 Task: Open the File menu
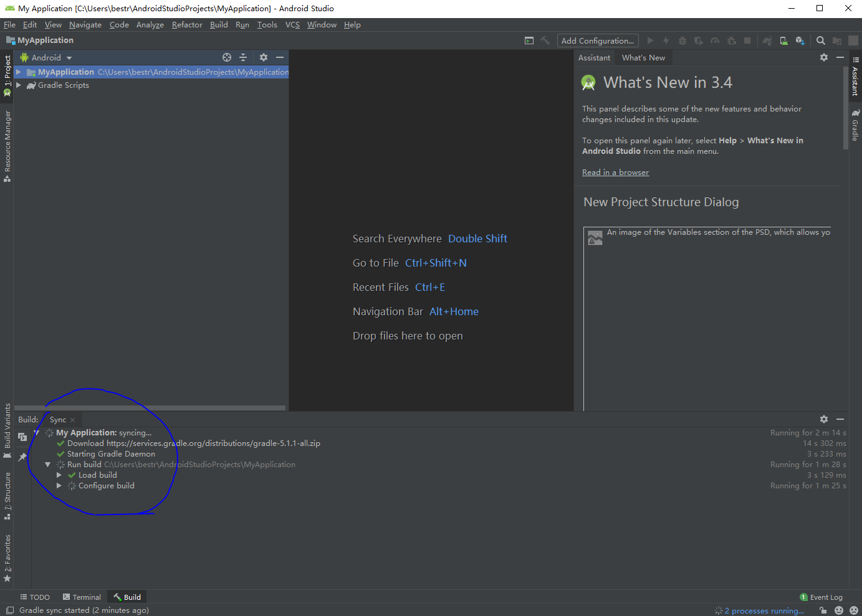(x=9, y=25)
